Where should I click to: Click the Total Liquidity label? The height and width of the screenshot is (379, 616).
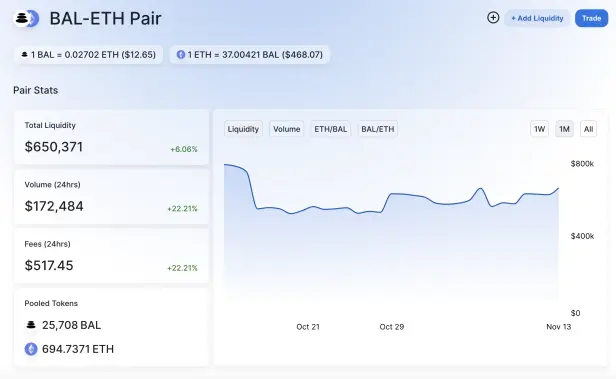[x=50, y=125]
